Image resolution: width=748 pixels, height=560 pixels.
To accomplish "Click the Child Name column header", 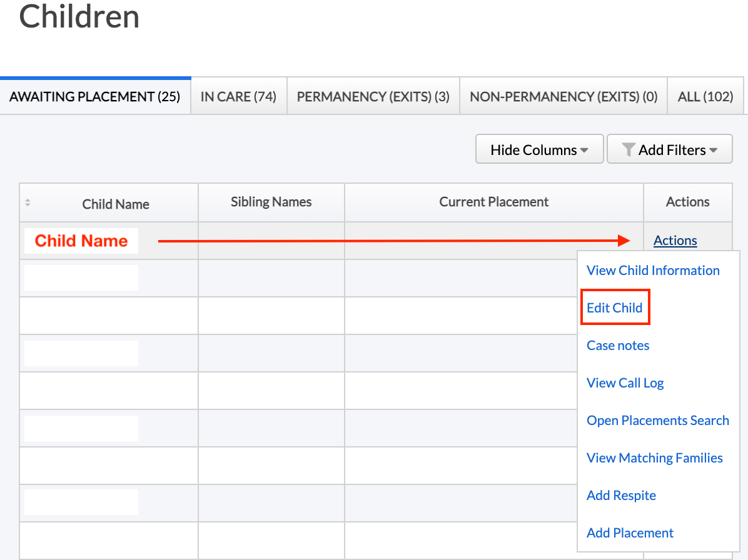I will (x=116, y=204).
